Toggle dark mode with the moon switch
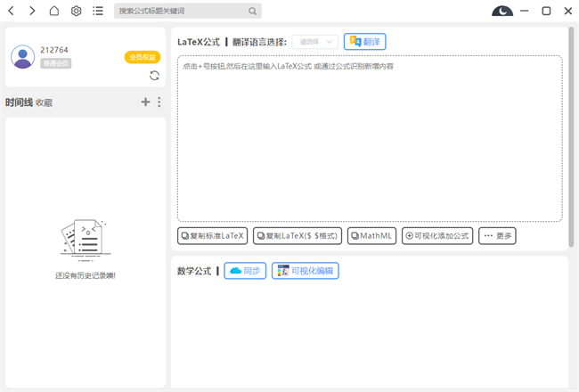579x392 pixels. [x=502, y=12]
